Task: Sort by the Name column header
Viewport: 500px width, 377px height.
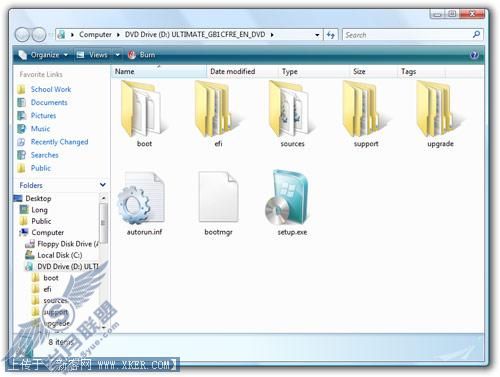Action: [x=159, y=71]
